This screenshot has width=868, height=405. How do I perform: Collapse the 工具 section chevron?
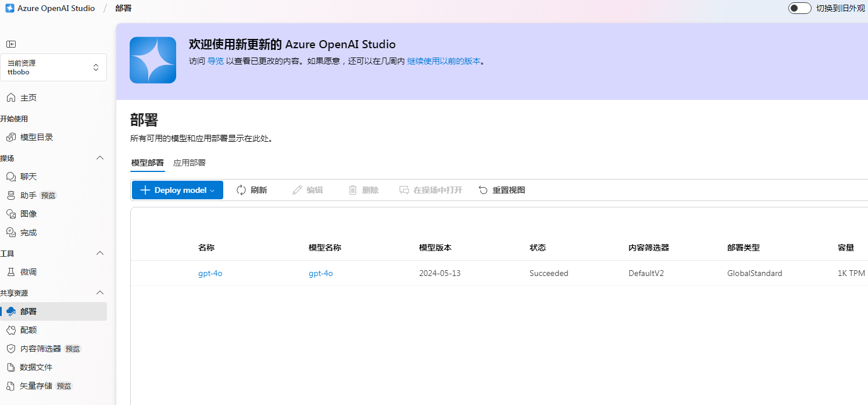(100, 253)
